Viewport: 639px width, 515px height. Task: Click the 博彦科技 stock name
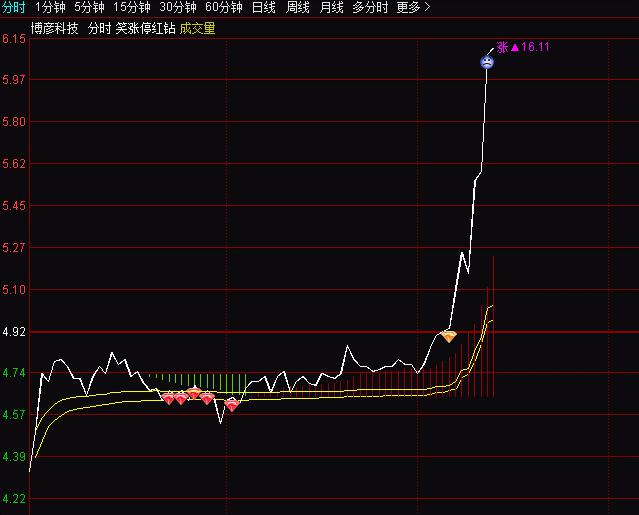coord(55,28)
